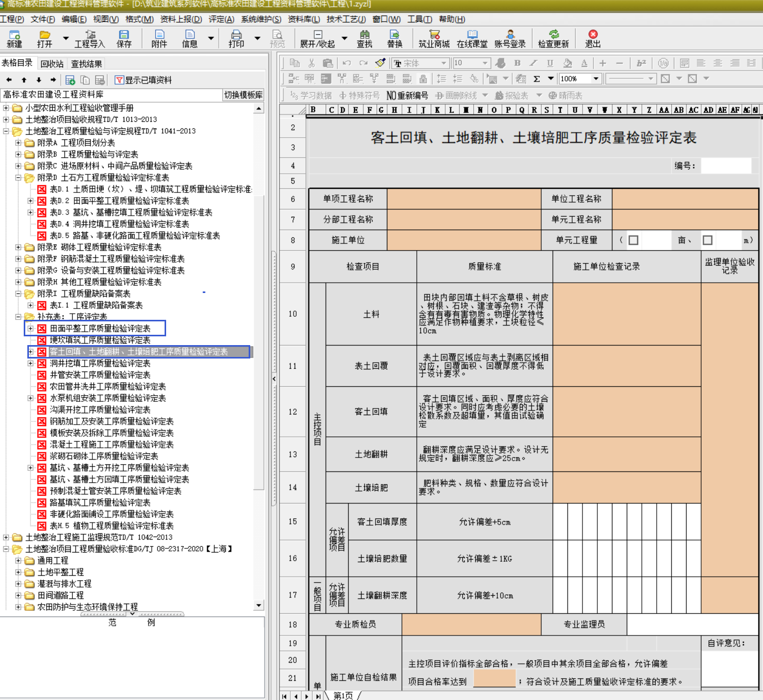Create a new project with 新建 icon
This screenshot has width=763, height=700.
pos(14,39)
